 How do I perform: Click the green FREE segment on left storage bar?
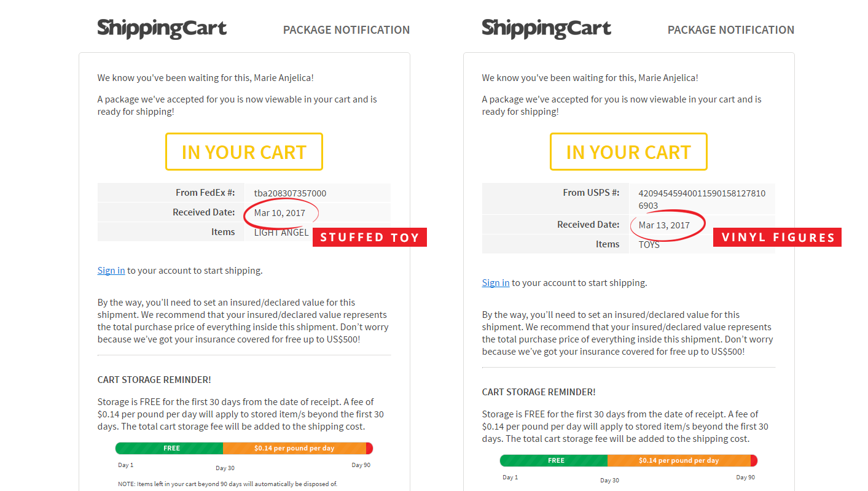pyautogui.click(x=170, y=448)
